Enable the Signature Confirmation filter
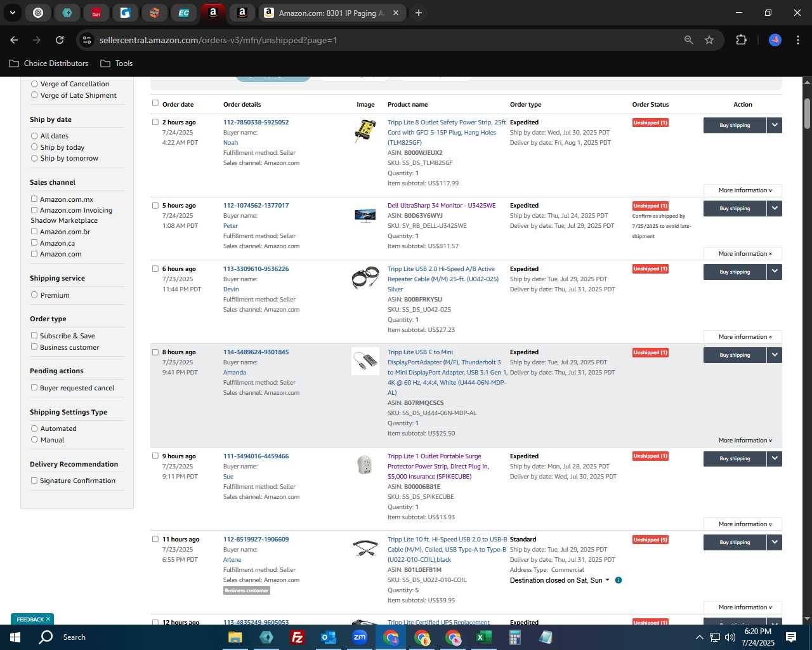 (34, 481)
